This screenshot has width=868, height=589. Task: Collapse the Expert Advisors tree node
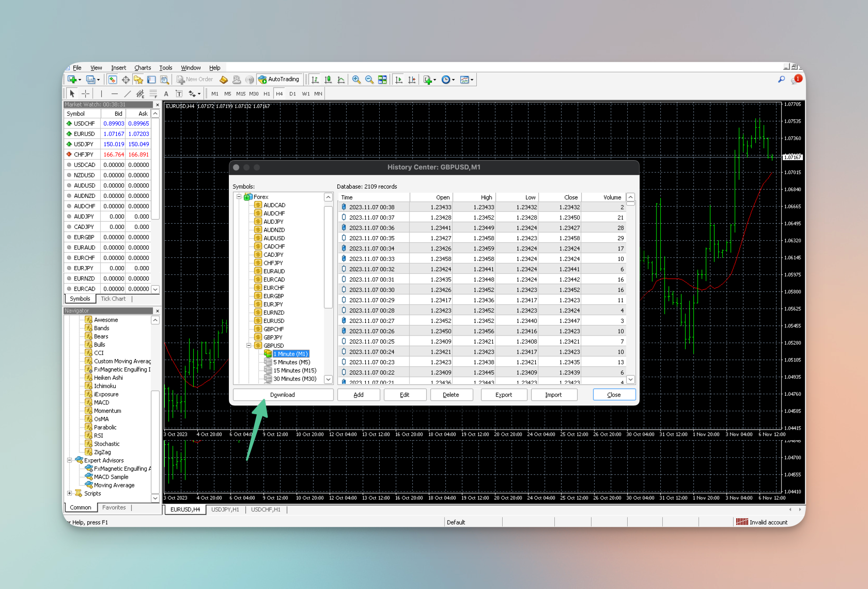point(70,460)
